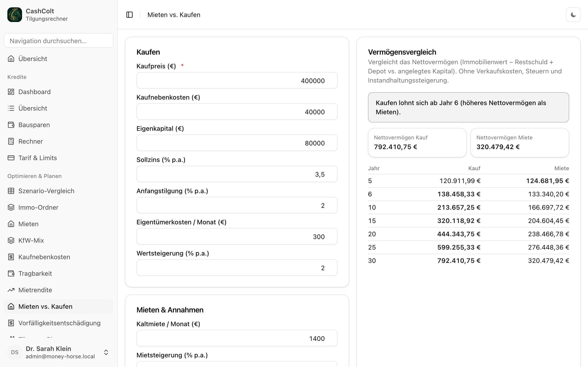The image size is (588, 367).
Task: Open the KfW-Mix navigation link
Action: pyautogui.click(x=59, y=240)
